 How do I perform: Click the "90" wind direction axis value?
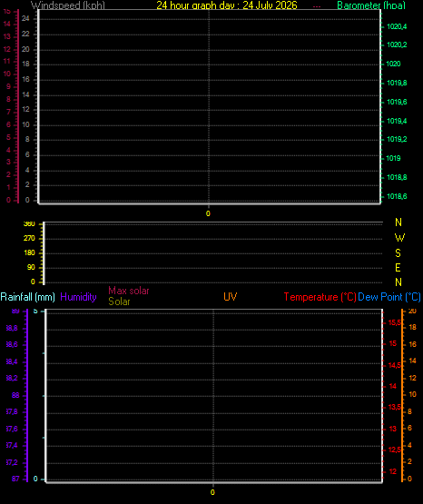click(x=31, y=267)
